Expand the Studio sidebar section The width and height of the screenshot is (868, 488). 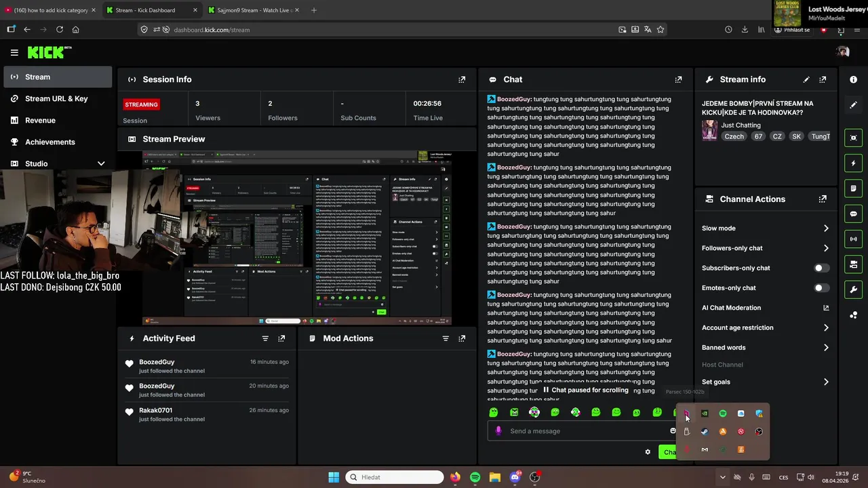pos(58,163)
